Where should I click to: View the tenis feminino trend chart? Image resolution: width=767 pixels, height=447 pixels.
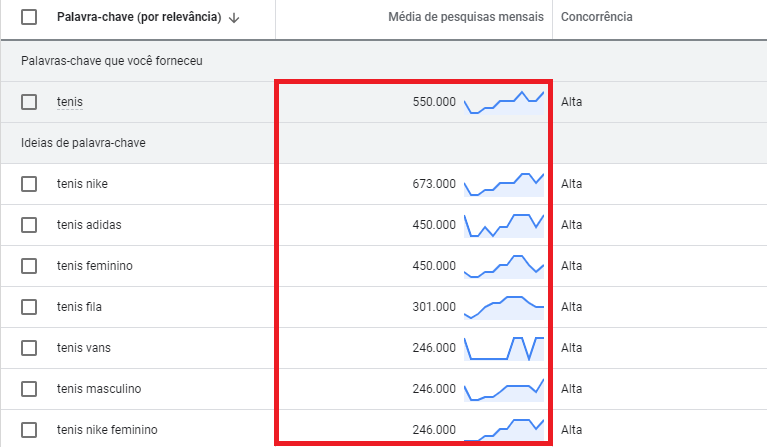pos(504,267)
